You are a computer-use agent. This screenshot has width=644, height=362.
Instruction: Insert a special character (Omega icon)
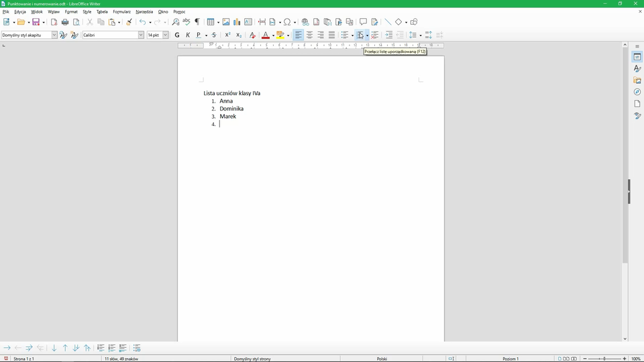click(x=287, y=22)
